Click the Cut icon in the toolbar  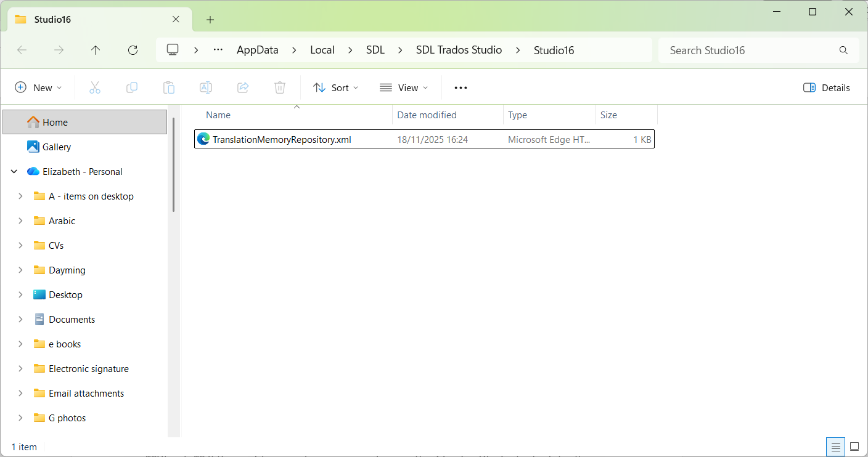[x=94, y=87]
